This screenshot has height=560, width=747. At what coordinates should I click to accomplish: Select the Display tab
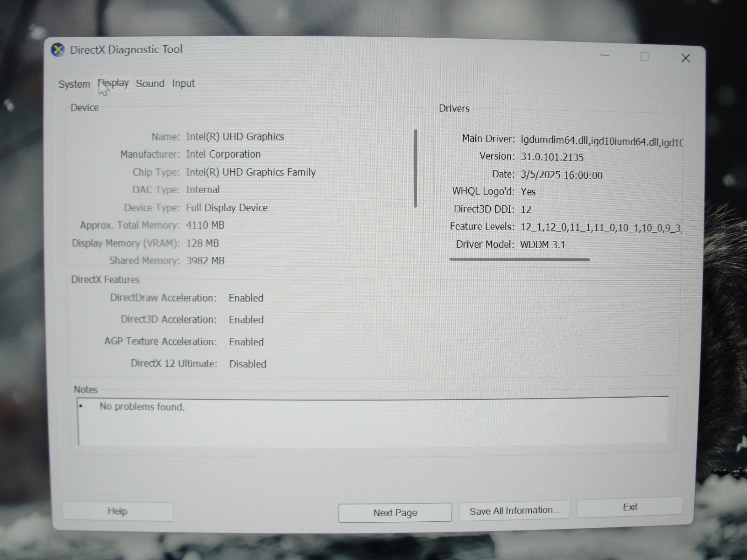(x=113, y=83)
